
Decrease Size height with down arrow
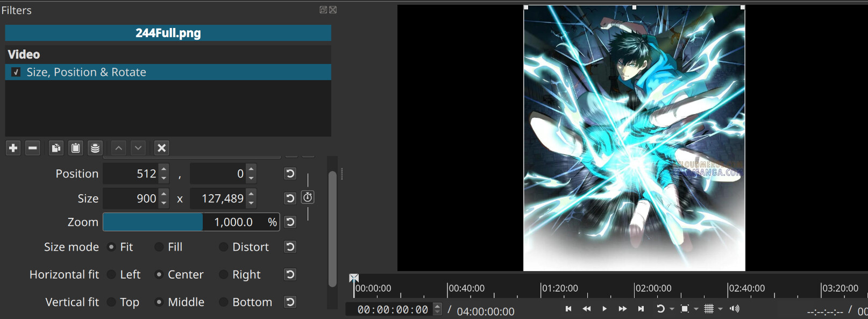[x=251, y=203]
